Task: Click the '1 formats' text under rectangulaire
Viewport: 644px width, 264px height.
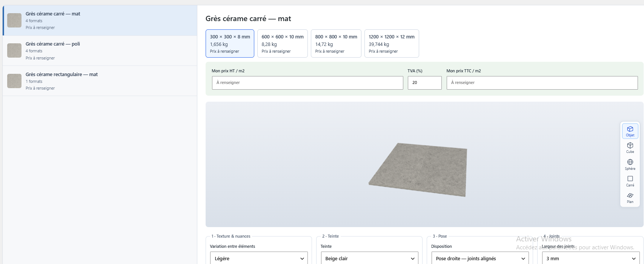Action: 34,81
